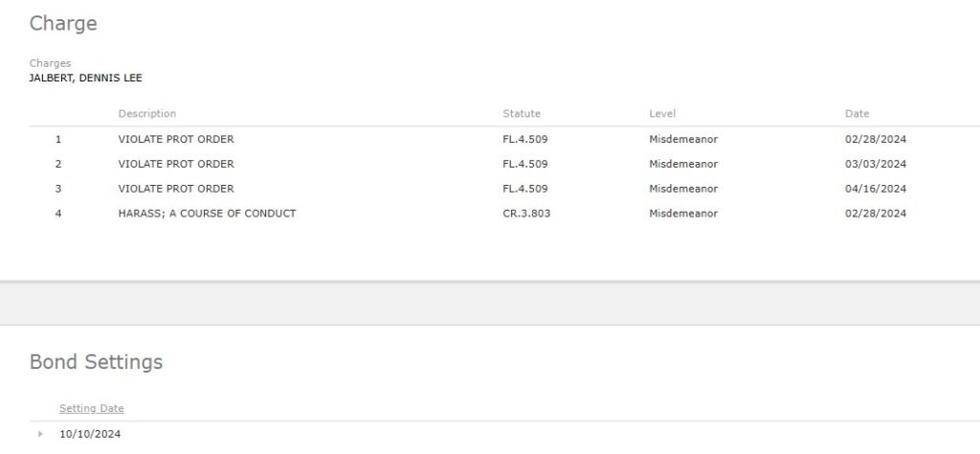
Task: Select the third VIOLATE PROT ORDER charge
Action: coord(176,189)
